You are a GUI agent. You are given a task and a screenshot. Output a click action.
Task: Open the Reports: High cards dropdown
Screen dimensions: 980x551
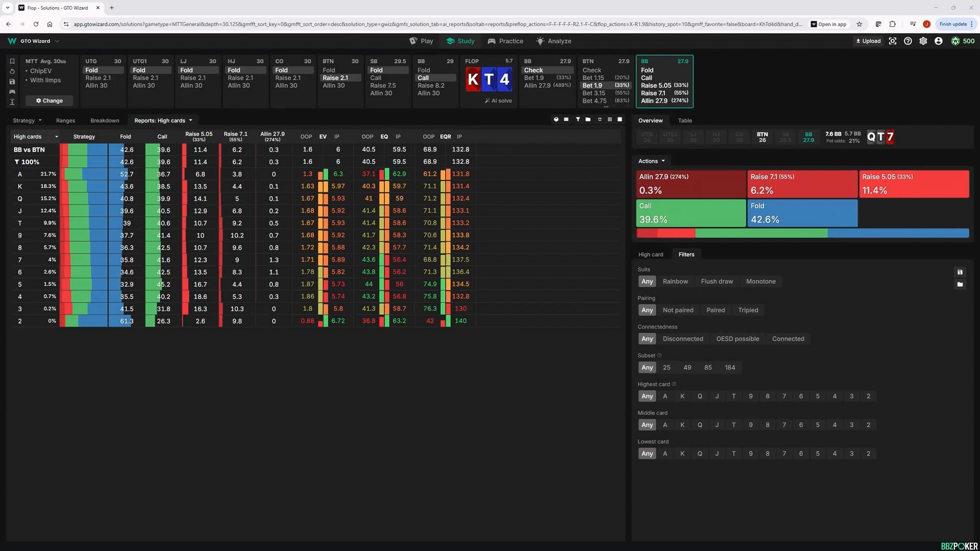pos(163,120)
